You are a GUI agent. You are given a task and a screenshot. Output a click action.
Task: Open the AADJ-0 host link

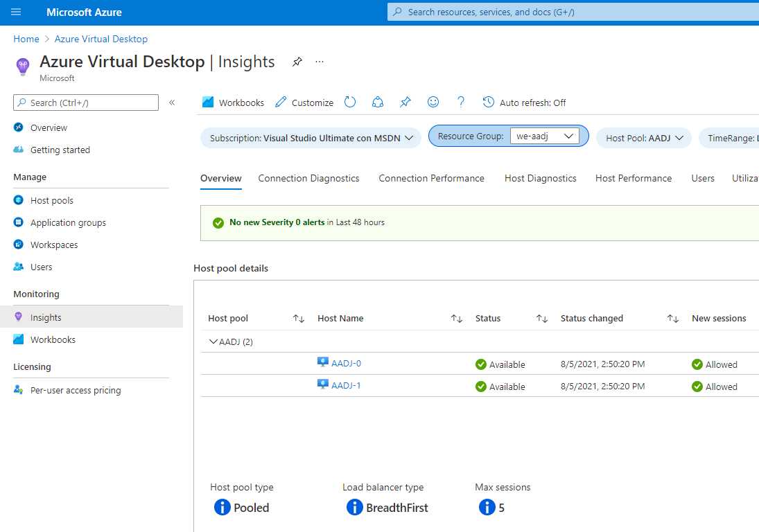344,362
